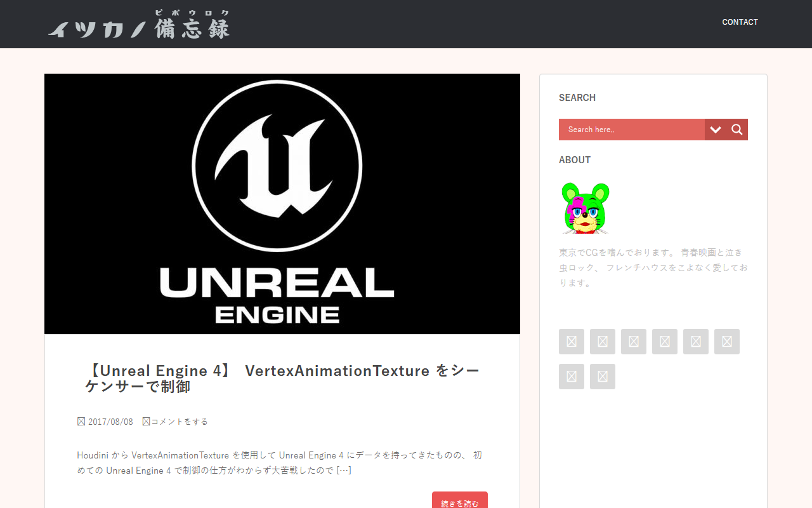The height and width of the screenshot is (508, 812).
Task: Click the sixth social icon in top row
Action: tap(727, 342)
